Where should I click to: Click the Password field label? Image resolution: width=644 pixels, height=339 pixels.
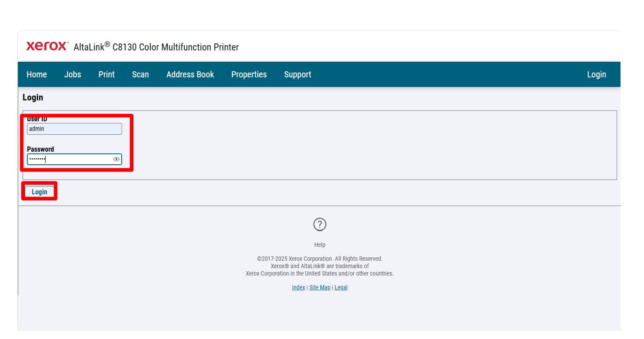point(40,149)
